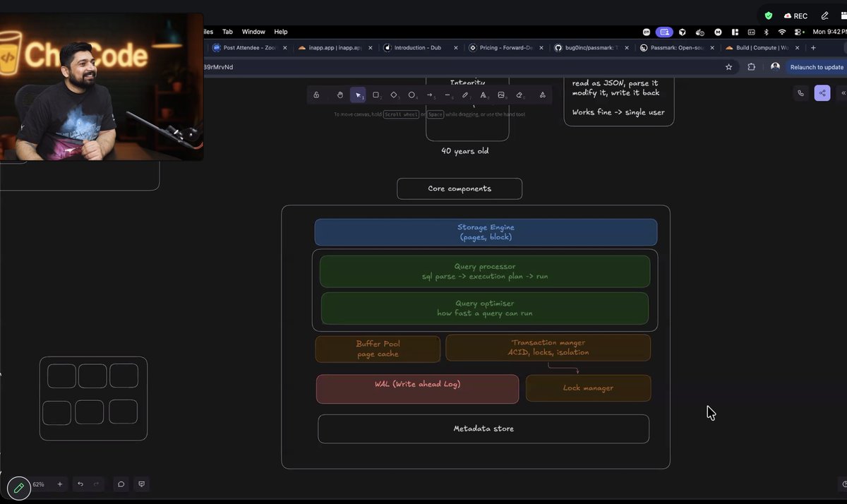The image size is (847, 504).
Task: Undo the last canvas action
Action: (x=80, y=484)
